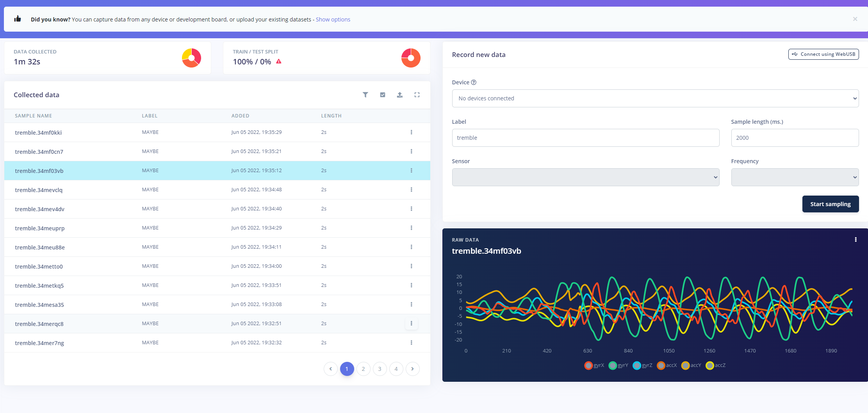Open options menu for tremble.34merqc8
Image resolution: width=868 pixels, height=413 pixels.
[411, 324]
